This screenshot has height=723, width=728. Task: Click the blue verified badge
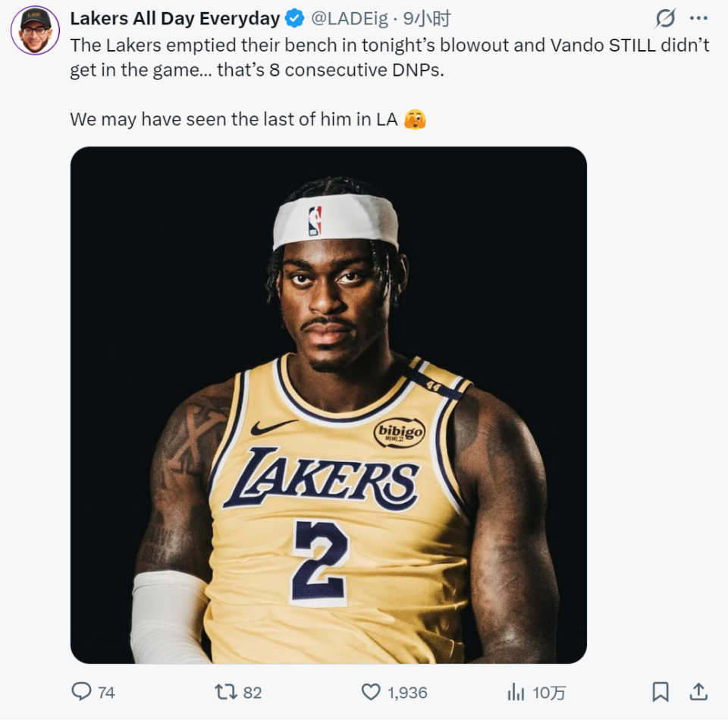coord(295,18)
